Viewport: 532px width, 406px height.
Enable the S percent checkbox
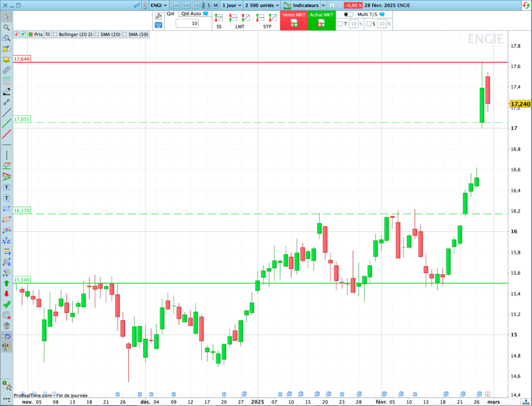[369, 24]
